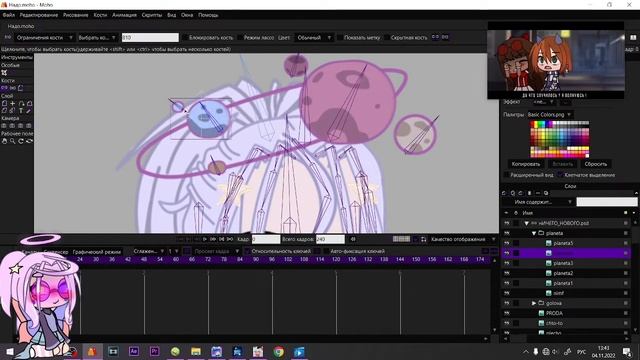Toggle the Относительность ключей checkbox
The width and height of the screenshot is (640, 360).
(x=247, y=251)
